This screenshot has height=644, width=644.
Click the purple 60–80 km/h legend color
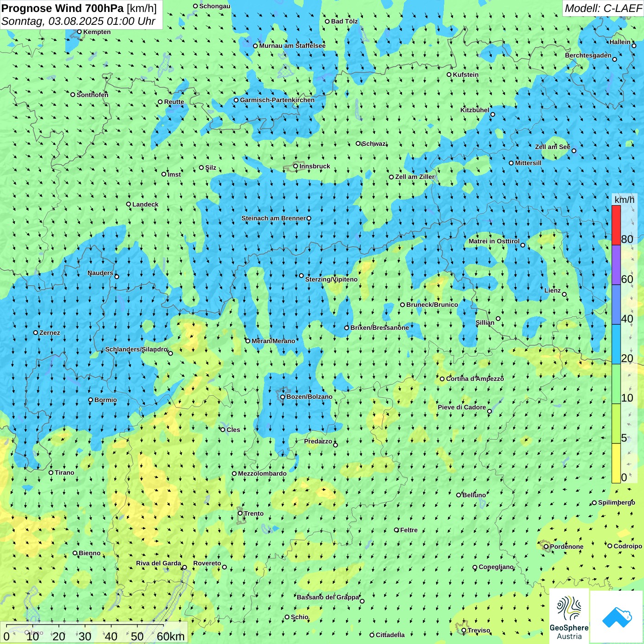click(616, 265)
